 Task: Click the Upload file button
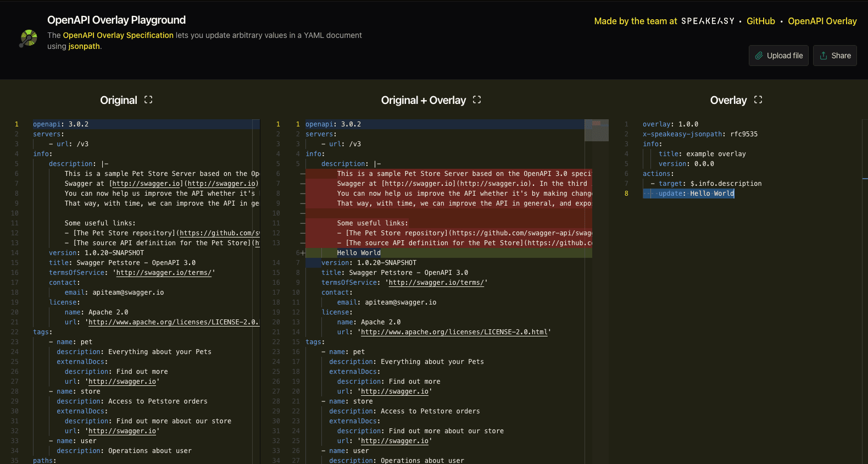[x=778, y=56]
